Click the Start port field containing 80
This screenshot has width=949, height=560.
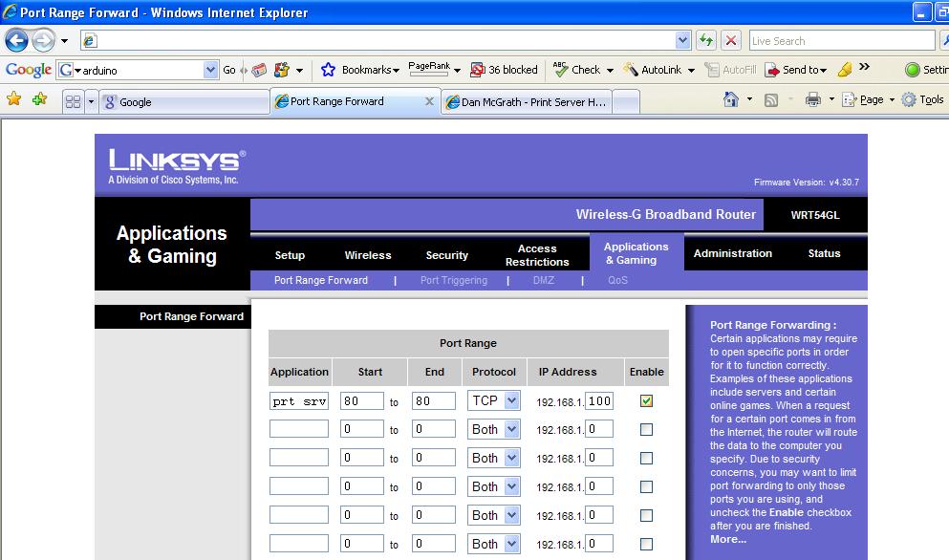[362, 400]
